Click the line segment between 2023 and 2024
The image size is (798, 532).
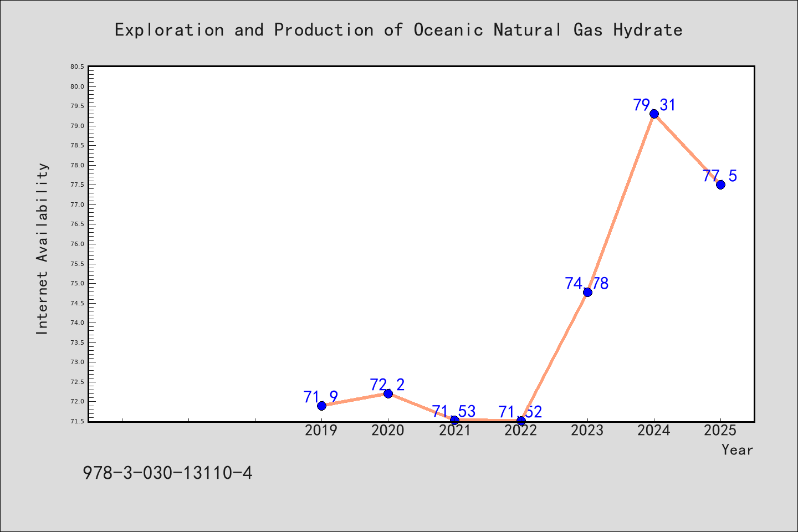click(621, 203)
